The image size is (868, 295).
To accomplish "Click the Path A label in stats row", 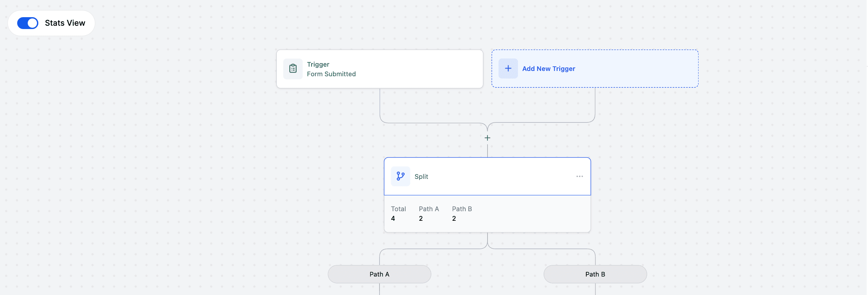I will click(429, 209).
